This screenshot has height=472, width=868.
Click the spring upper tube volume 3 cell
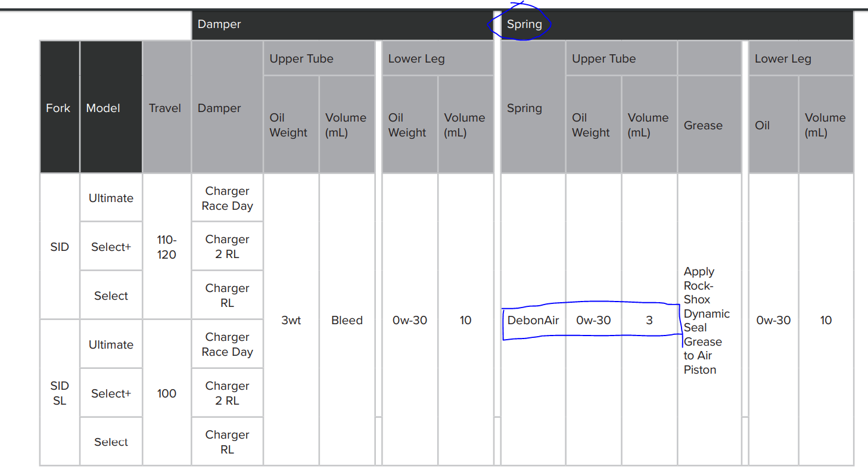click(x=649, y=320)
